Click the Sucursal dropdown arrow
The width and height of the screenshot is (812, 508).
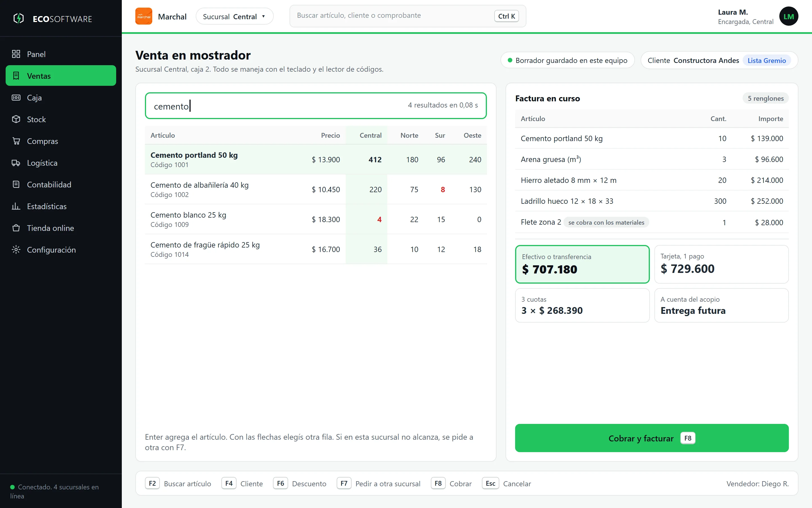[x=263, y=16]
